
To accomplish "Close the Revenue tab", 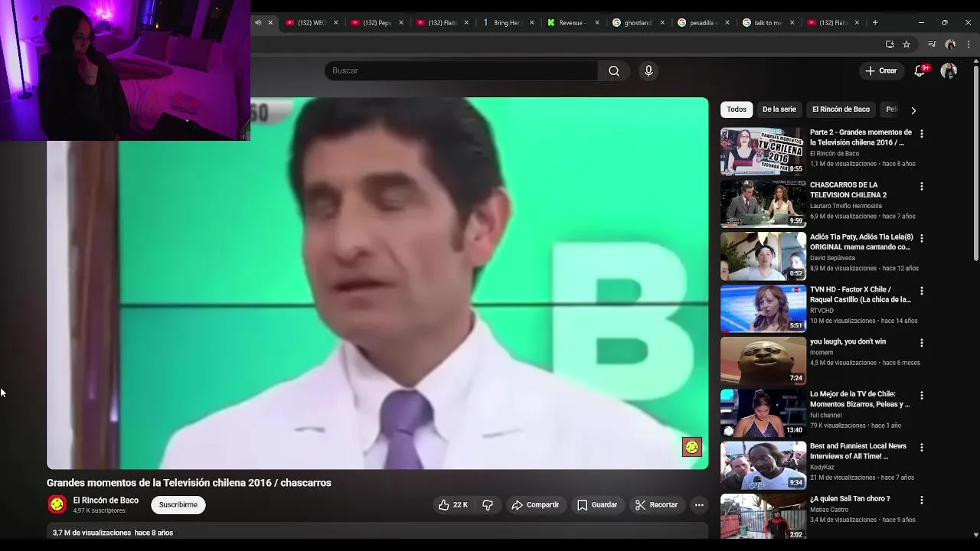I will [x=597, y=22].
